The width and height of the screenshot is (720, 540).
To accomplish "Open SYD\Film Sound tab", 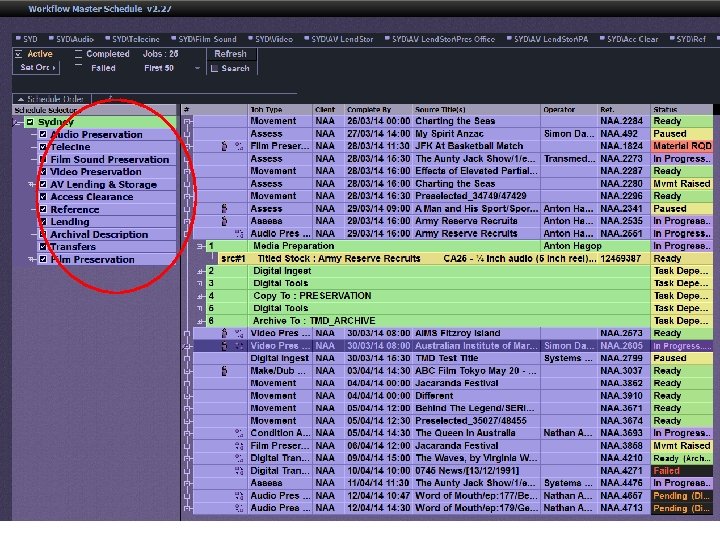I will [x=203, y=39].
